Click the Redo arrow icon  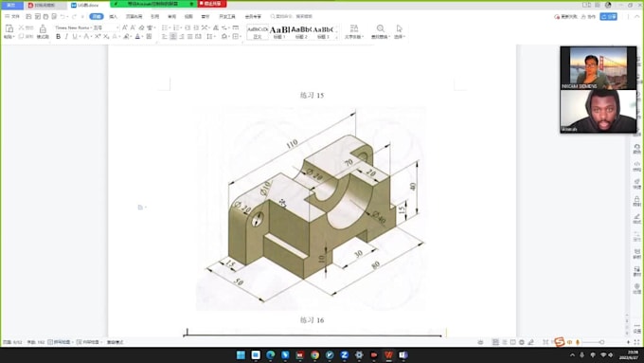[74, 16]
